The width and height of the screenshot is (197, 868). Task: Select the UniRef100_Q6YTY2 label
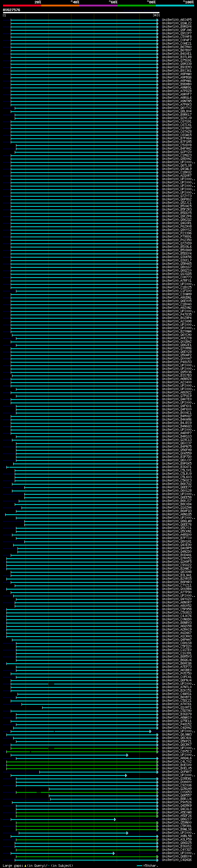click(x=177, y=108)
